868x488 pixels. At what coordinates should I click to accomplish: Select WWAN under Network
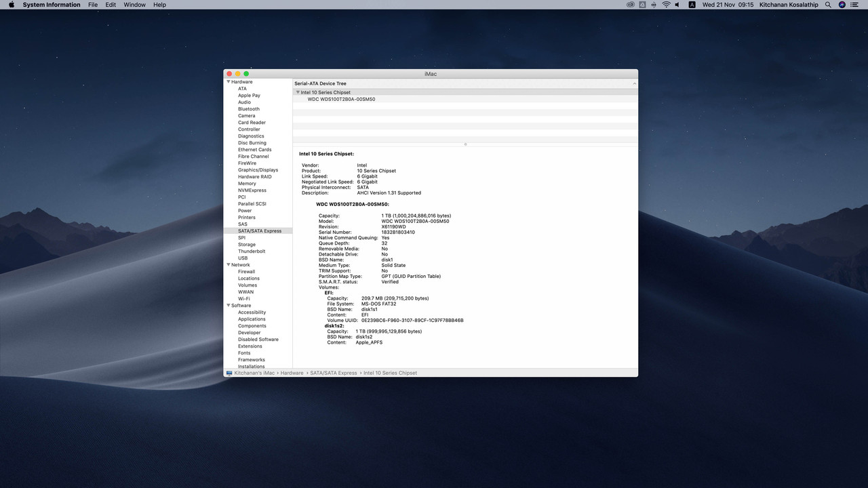pyautogui.click(x=245, y=292)
